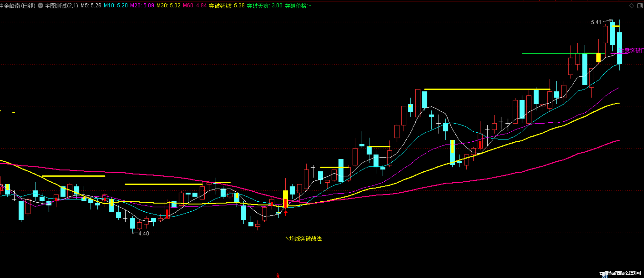Image resolution: width=644 pixels, height=278 pixels.
Task: Click the M60: 4.84 moving average value
Action: tap(195, 5)
